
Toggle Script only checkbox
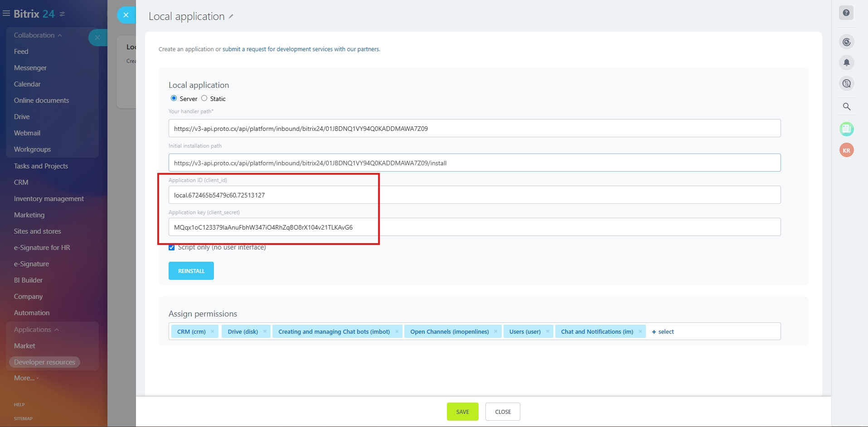171,247
